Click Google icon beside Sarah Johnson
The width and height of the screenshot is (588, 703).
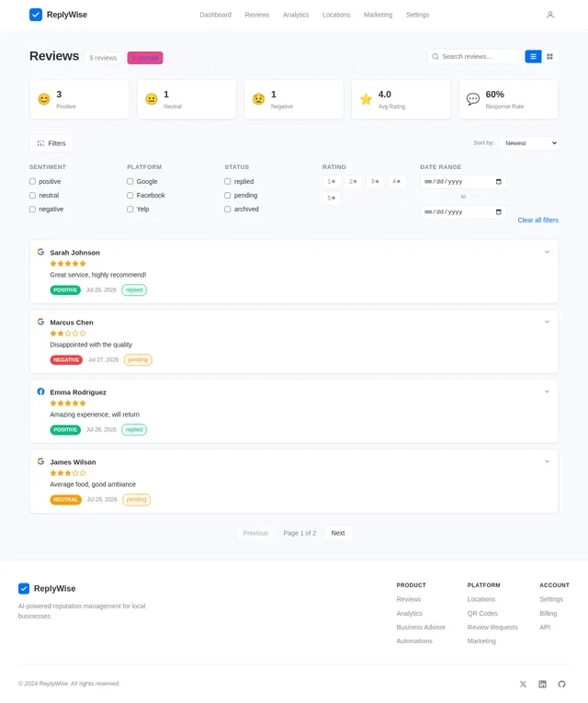click(x=40, y=252)
